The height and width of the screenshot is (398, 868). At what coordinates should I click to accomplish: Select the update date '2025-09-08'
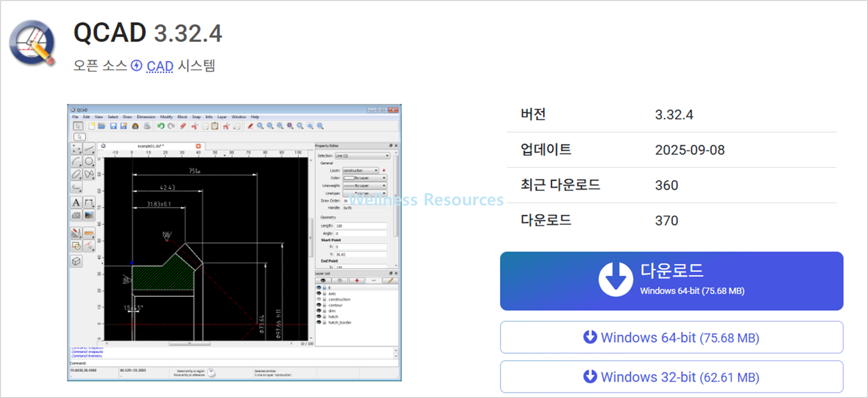pyautogui.click(x=690, y=150)
